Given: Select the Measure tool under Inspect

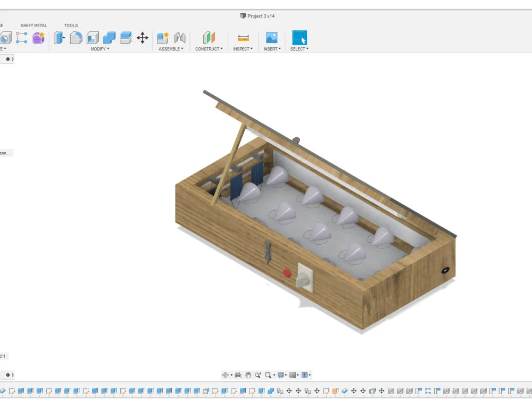Looking at the screenshot, I should coord(243,38).
